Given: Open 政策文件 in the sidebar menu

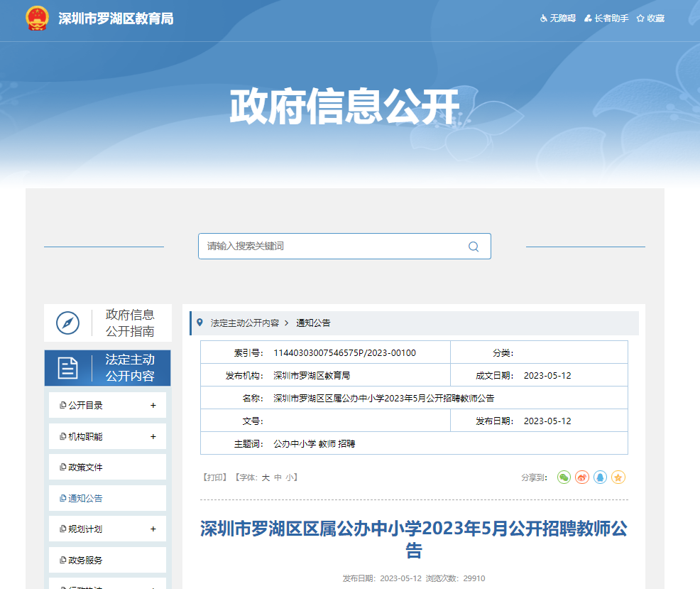Looking at the screenshot, I should [85, 468].
